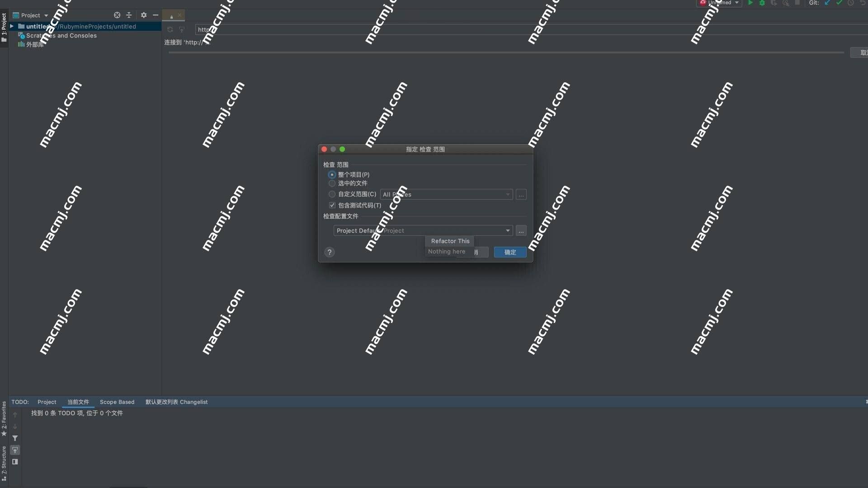Click the Git commit green checkmark
The height and width of the screenshot is (488, 868).
click(839, 3)
